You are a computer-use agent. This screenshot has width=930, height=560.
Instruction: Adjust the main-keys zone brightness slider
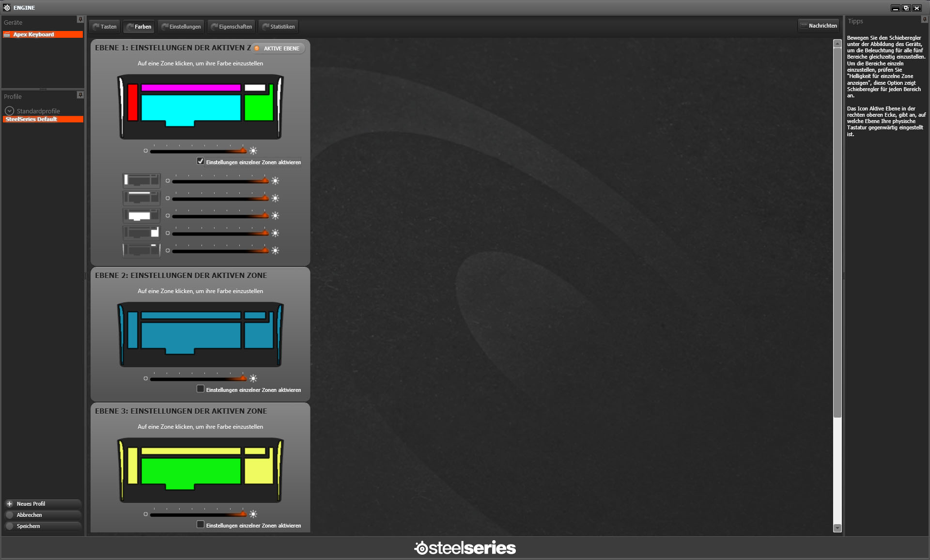point(220,216)
